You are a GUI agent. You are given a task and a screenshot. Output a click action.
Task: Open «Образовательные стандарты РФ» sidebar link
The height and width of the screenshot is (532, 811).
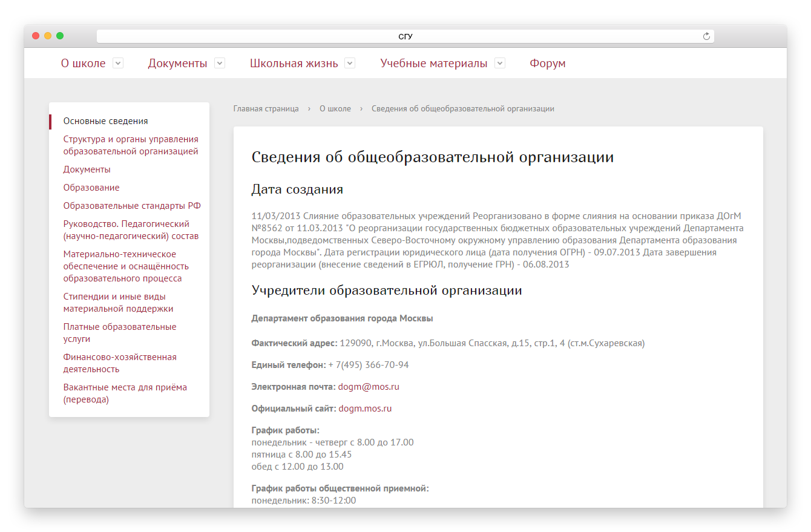132,206
